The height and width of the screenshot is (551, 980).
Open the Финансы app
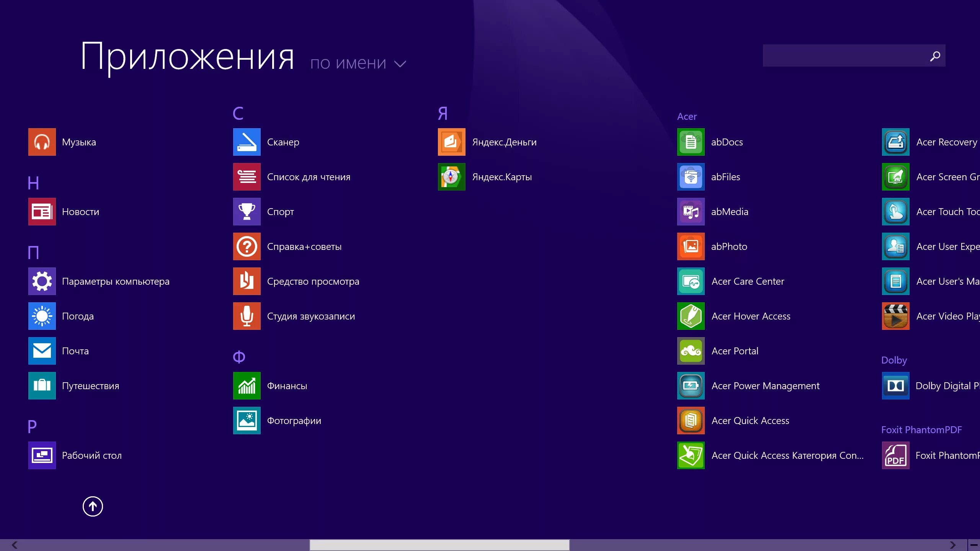pyautogui.click(x=287, y=386)
